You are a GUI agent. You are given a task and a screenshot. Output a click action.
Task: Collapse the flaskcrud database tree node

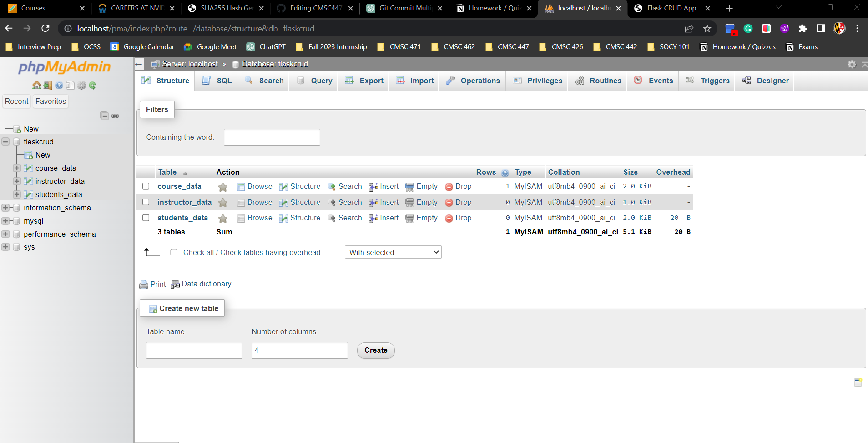tap(5, 142)
